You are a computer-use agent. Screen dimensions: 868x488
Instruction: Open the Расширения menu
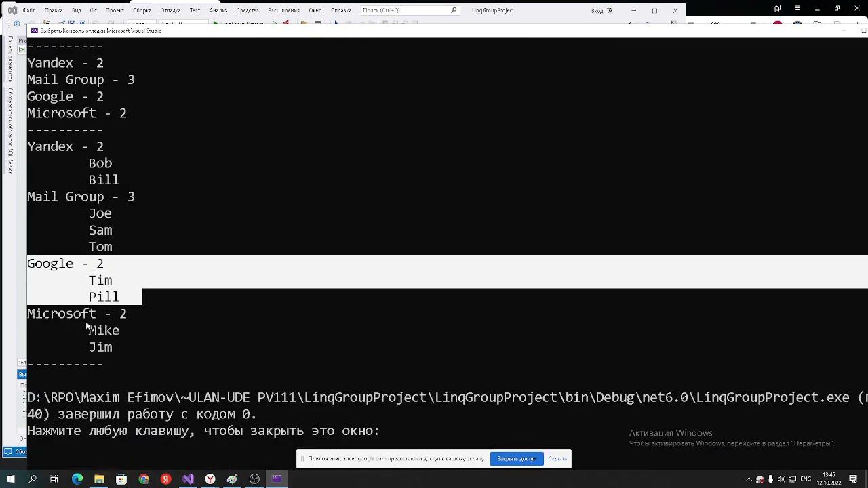283,10
